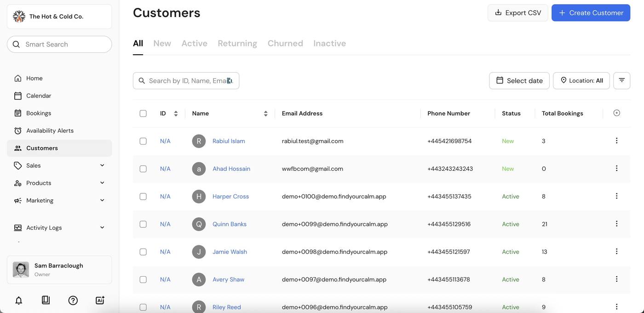644x313 pixels.
Task: Check the Ahad Hossain row checkbox
Action: click(x=143, y=169)
